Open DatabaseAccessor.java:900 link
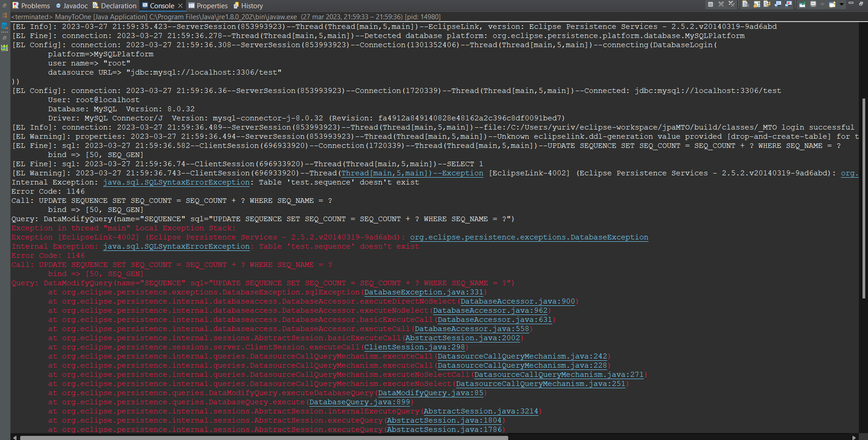The image size is (868, 440). coord(517,301)
